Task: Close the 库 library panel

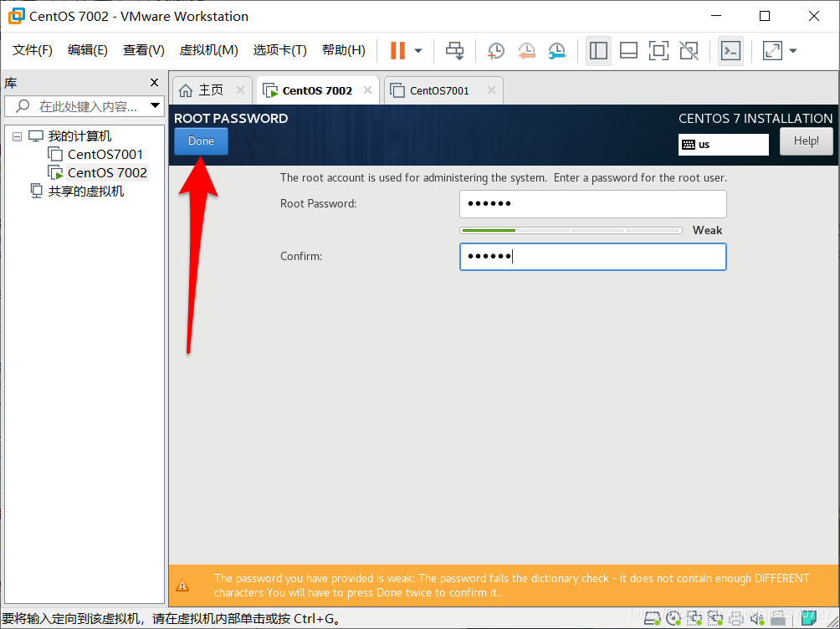Action: coord(154,83)
